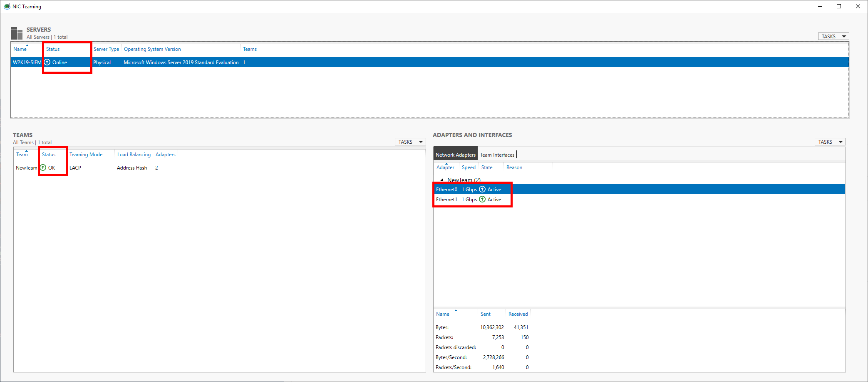Select the NewTeam row in the Teams list
This screenshot has width=868, height=382.
coord(26,167)
